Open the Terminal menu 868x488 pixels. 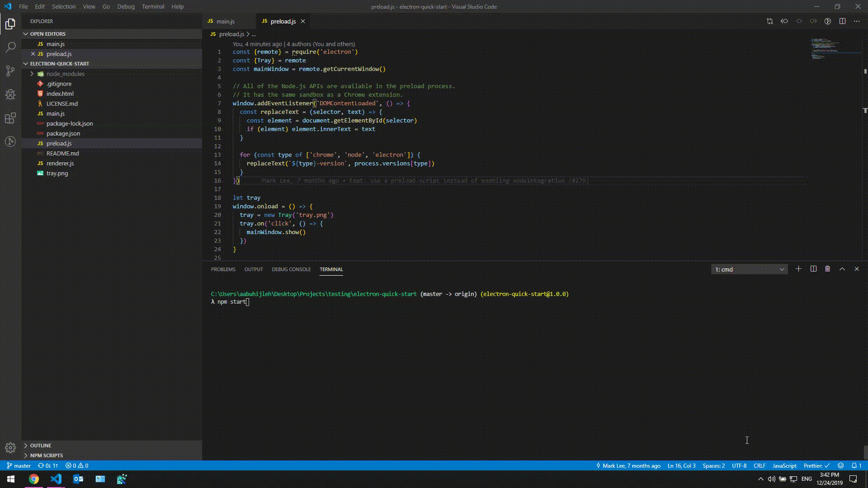click(x=153, y=6)
